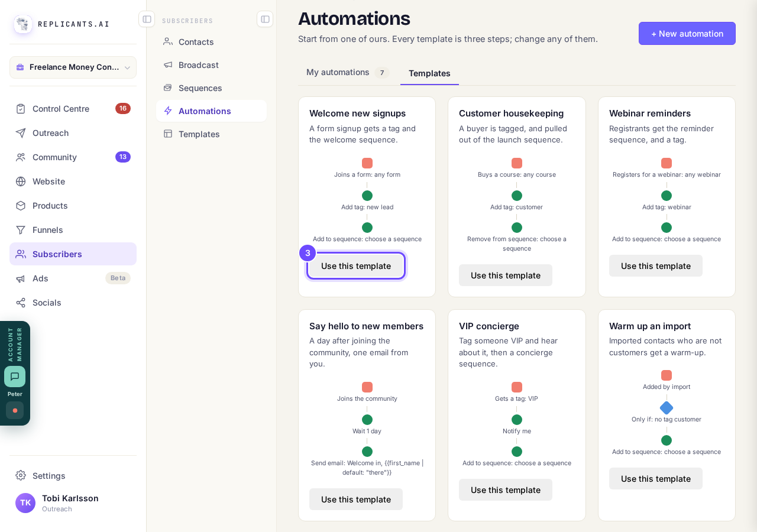
Task: Click the Funnels filter icon
Action: 21,230
